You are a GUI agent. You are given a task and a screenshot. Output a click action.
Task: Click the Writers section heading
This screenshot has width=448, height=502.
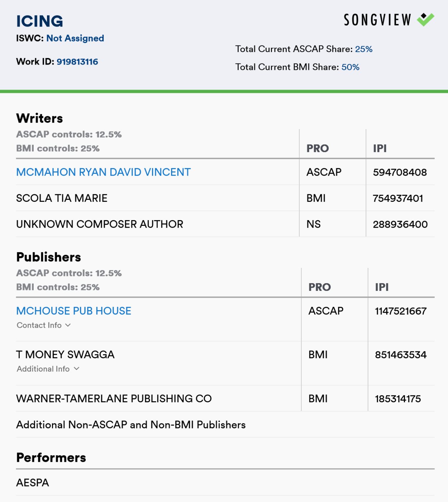click(x=39, y=118)
